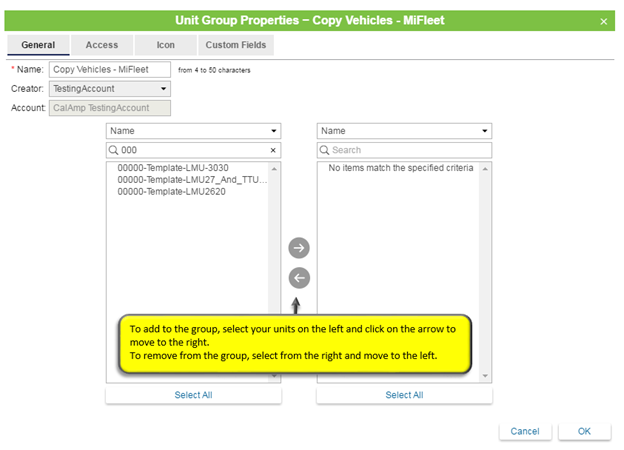Viewport: 624px width, 450px height.
Task: Clear the 000 search with the x icon
Action: pyautogui.click(x=273, y=150)
